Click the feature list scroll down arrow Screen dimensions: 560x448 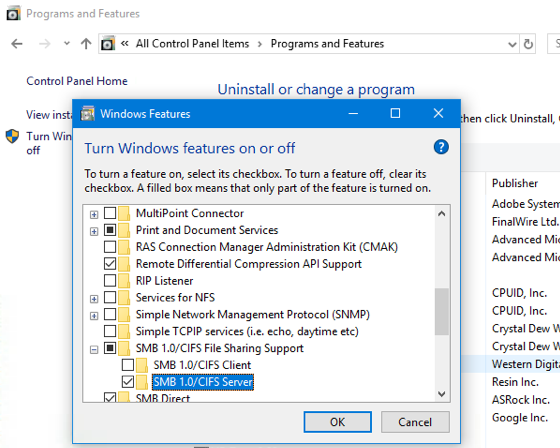(442, 394)
